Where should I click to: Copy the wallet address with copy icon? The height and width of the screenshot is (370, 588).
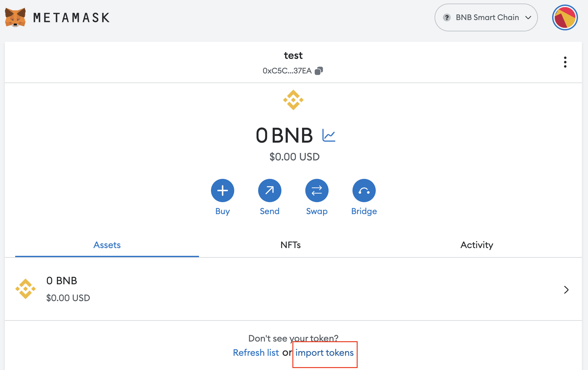(x=319, y=71)
